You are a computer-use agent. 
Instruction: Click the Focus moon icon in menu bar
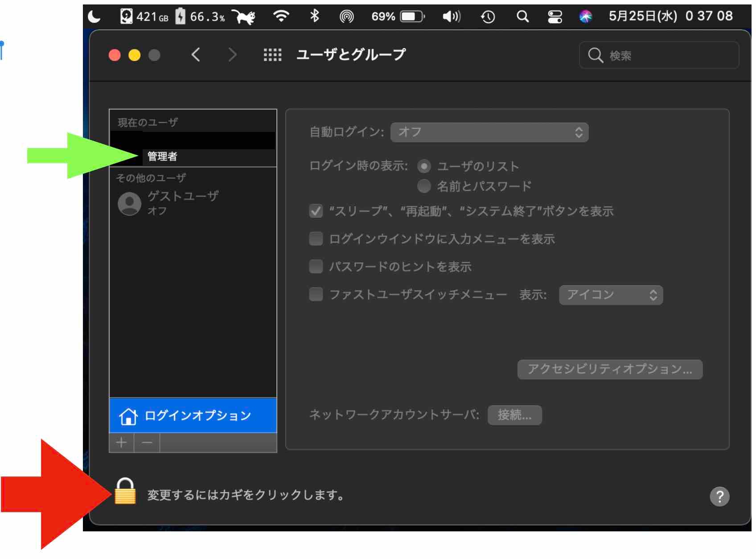[94, 17]
